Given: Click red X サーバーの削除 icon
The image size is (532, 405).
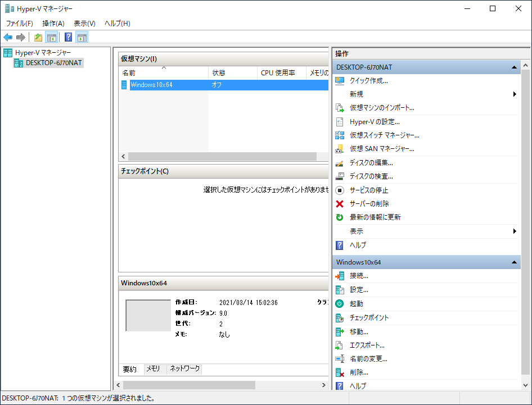Looking at the screenshot, I should click(x=340, y=204).
